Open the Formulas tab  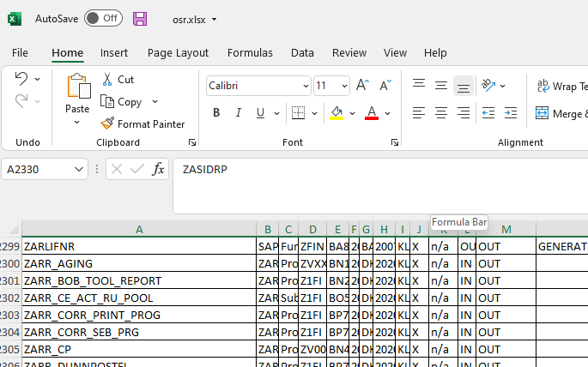250,53
